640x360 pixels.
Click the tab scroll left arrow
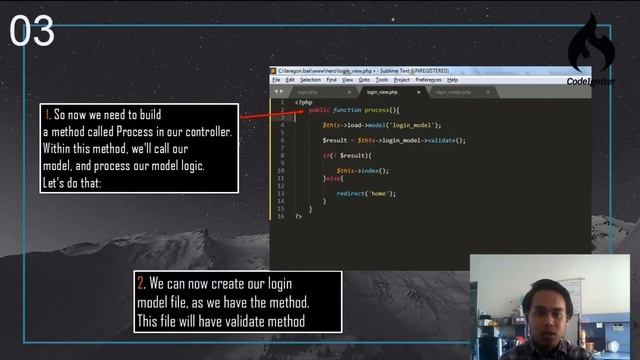(276, 92)
